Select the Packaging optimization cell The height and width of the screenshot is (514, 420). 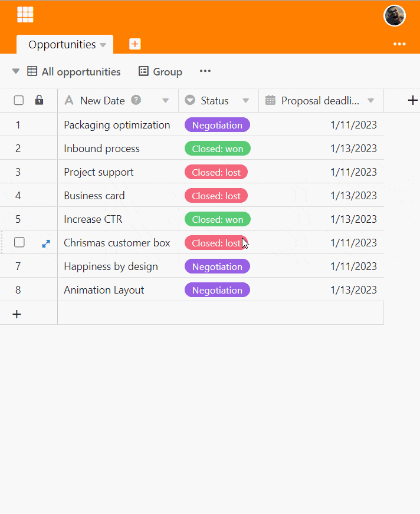117,125
